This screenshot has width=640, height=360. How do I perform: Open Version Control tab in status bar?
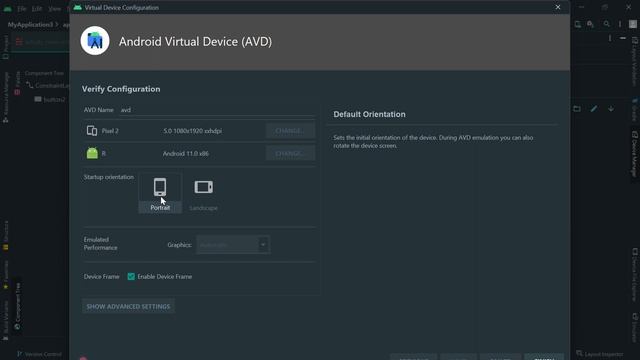pyautogui.click(x=40, y=354)
